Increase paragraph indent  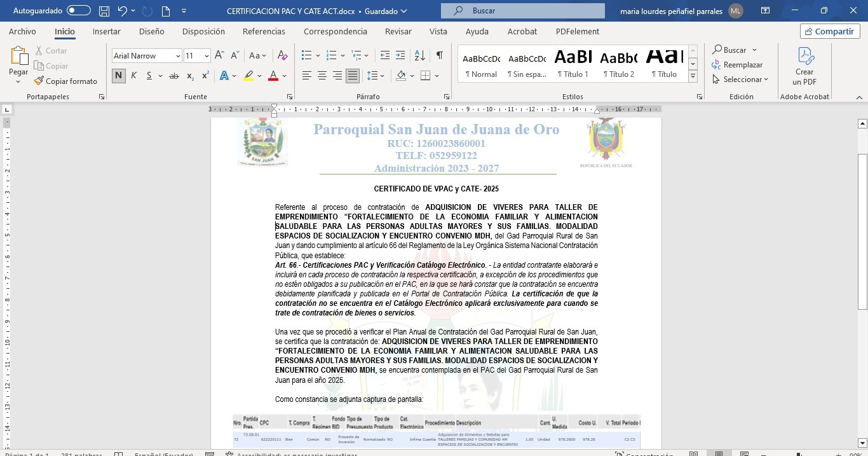[x=400, y=56]
